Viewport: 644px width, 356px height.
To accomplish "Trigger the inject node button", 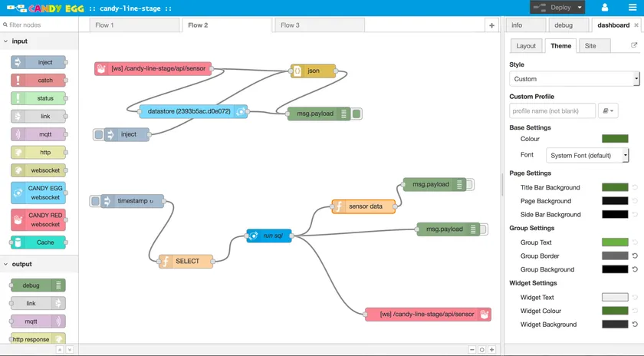I will [99, 134].
